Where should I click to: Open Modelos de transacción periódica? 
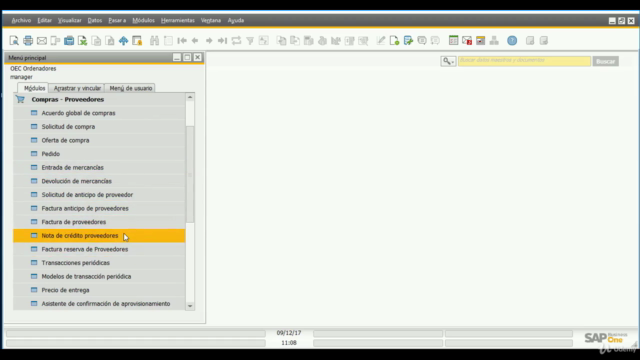coord(99,276)
